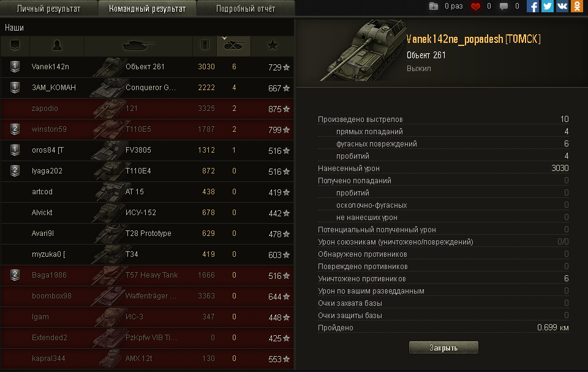Image resolution: width=588 pixels, height=372 pixels.
Task: Sort by damage shield column header
Action: [x=205, y=46]
